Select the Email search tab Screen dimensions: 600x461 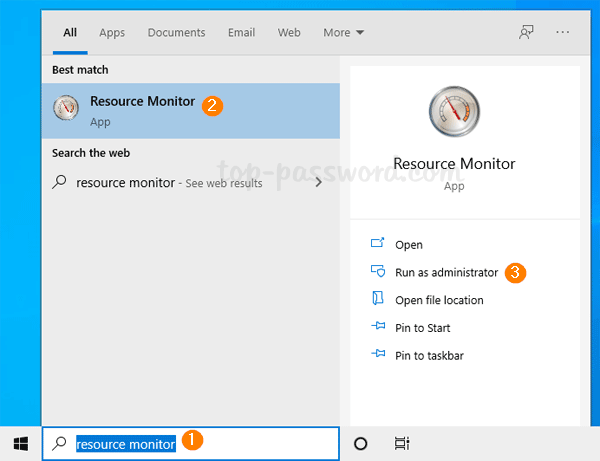coord(241,33)
